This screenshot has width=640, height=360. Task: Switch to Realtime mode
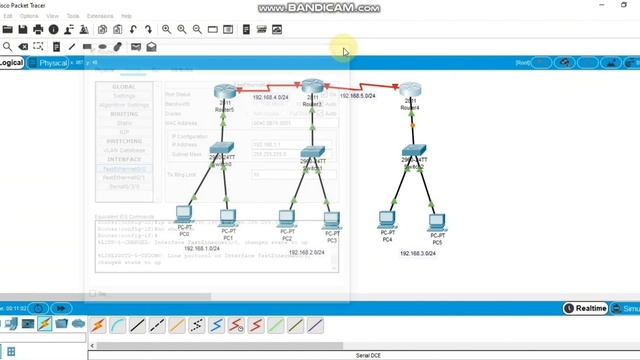pos(586,308)
